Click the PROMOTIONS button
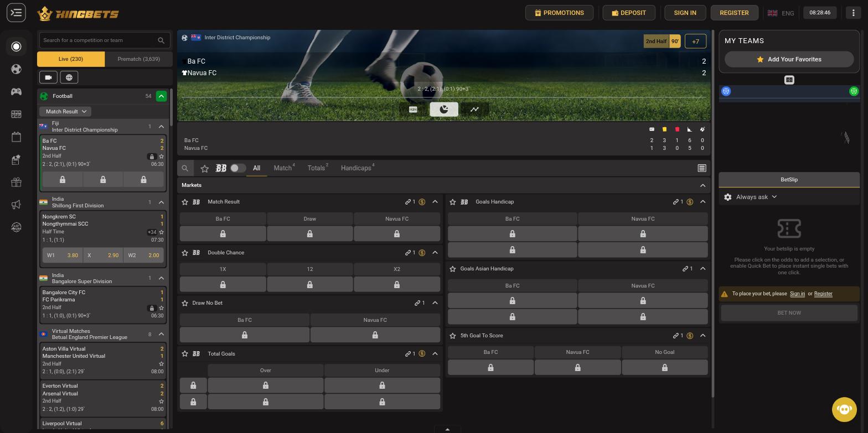The height and width of the screenshot is (433, 868). point(559,13)
